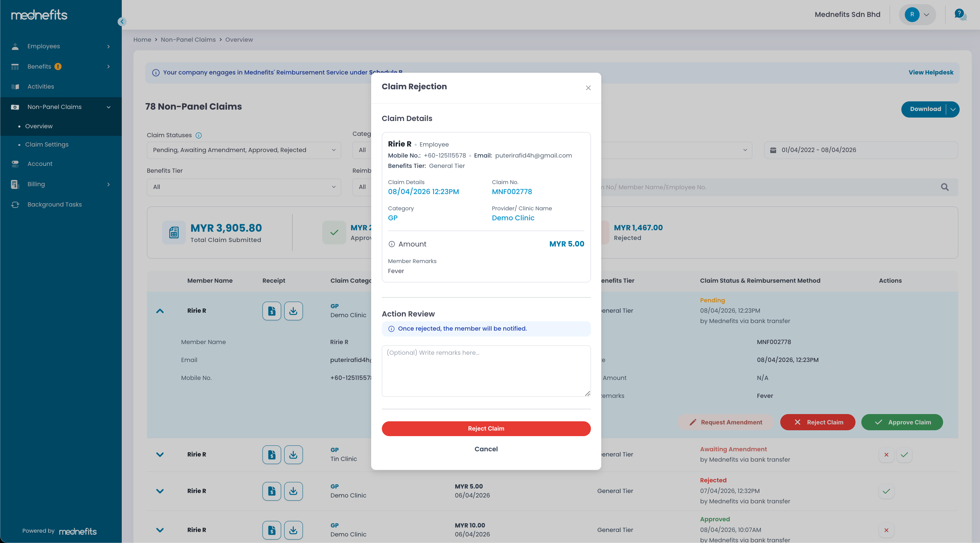
Task: Close the Claim Rejection dialog with X
Action: tap(588, 88)
